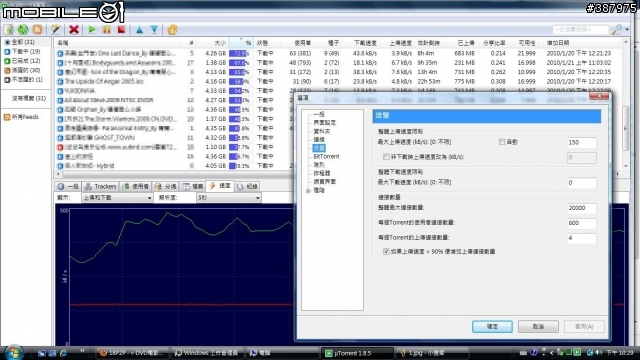Click the max upload speed field showing 150
The image size is (640, 360).
581,142
